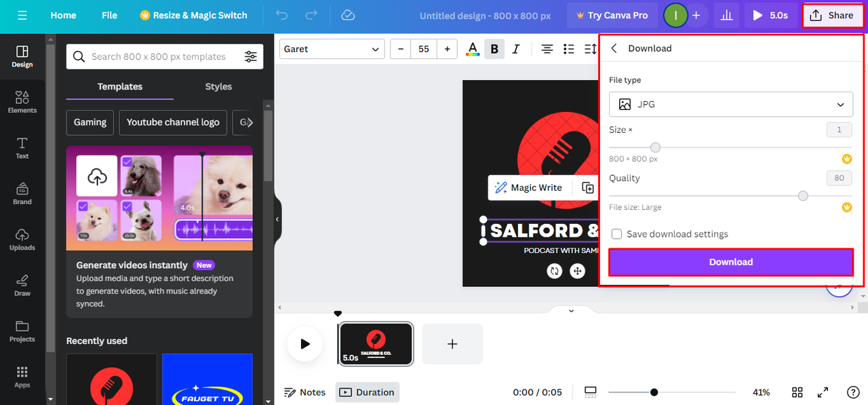Open the JPG file type dropdown

(x=731, y=104)
